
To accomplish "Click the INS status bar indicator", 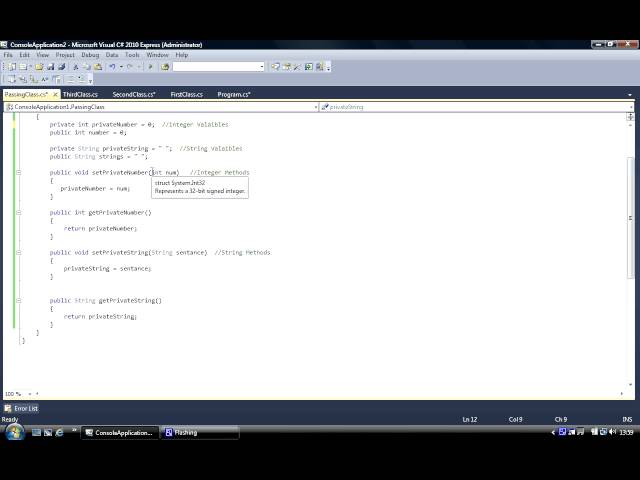I will [x=627, y=419].
